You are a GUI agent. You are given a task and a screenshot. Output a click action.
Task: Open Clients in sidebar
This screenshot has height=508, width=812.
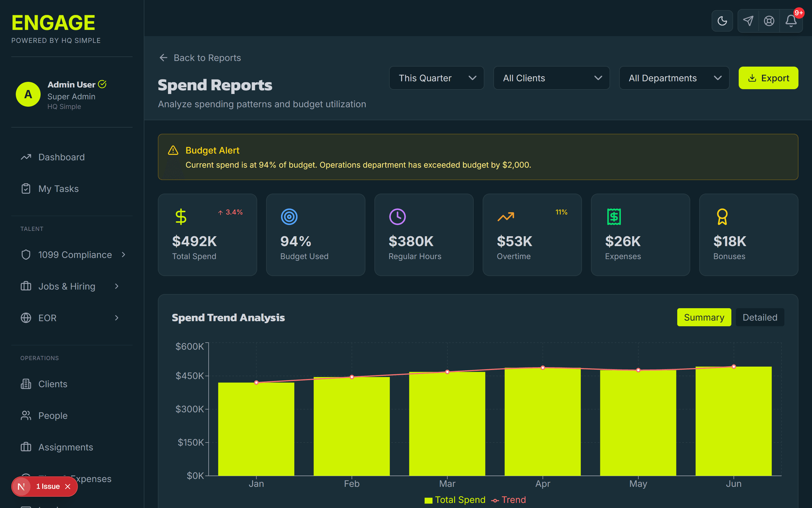(x=72, y=384)
